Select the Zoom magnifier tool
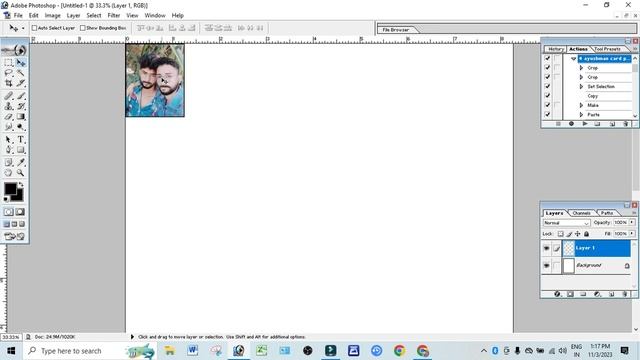This screenshot has height=360, width=640. point(21,173)
